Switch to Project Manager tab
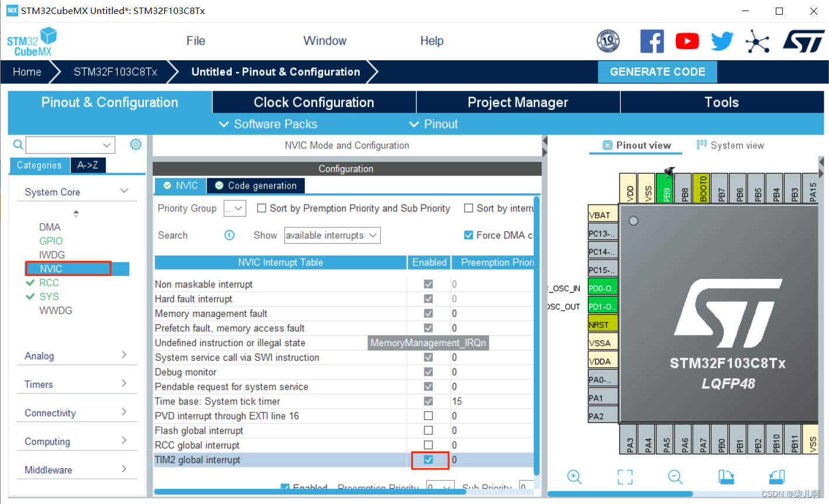This screenshot has height=504, width=829. pyautogui.click(x=518, y=102)
